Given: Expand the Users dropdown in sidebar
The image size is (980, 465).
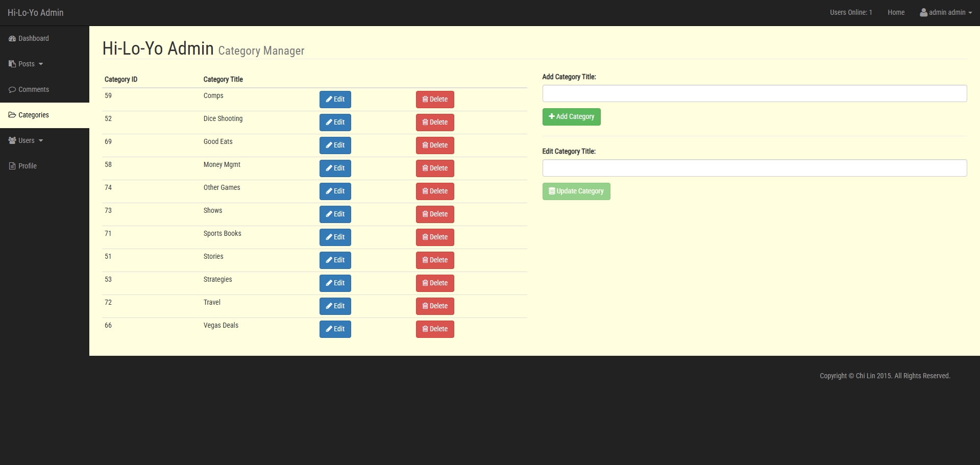Looking at the screenshot, I should (x=26, y=141).
